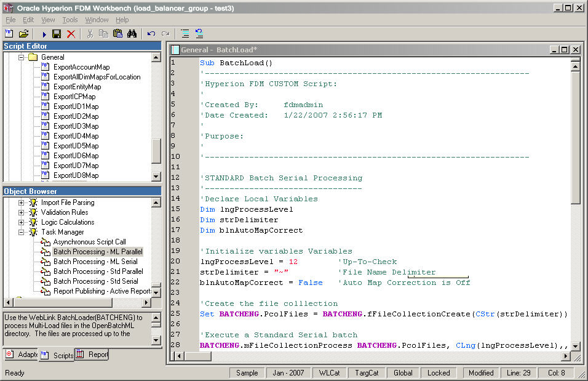Click the BatchLoad document window icon
Screen dimensions: 588x381
pos(175,50)
